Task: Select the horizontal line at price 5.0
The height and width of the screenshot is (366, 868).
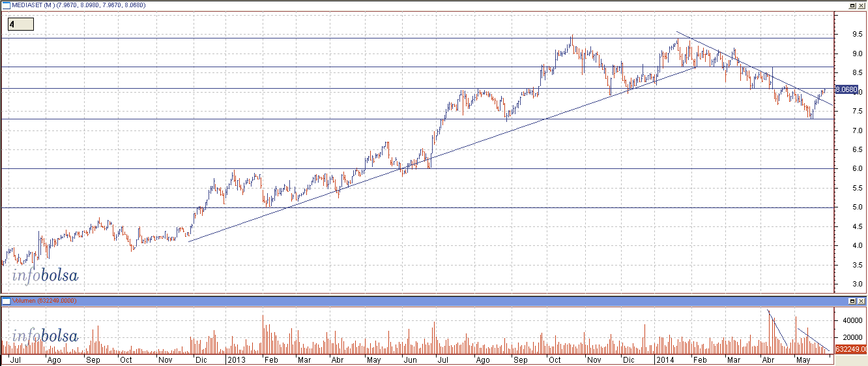Action: 417,207
